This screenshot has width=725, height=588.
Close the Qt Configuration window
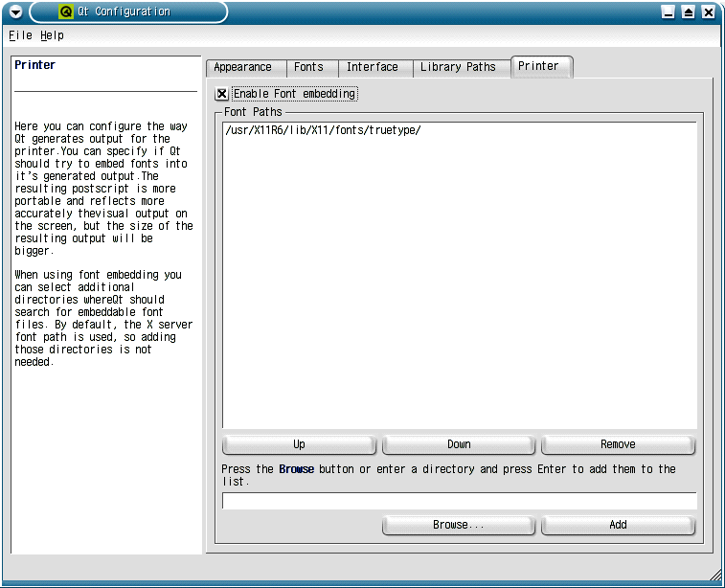(x=708, y=12)
